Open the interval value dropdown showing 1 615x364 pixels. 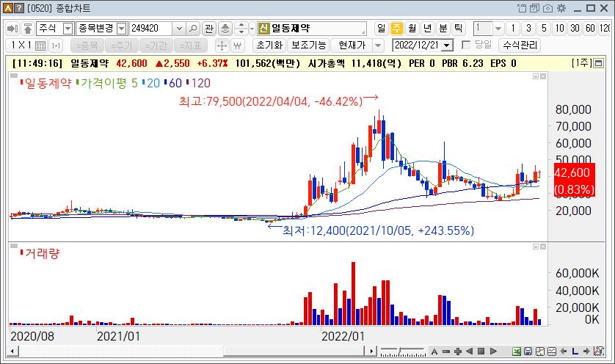[x=498, y=28]
